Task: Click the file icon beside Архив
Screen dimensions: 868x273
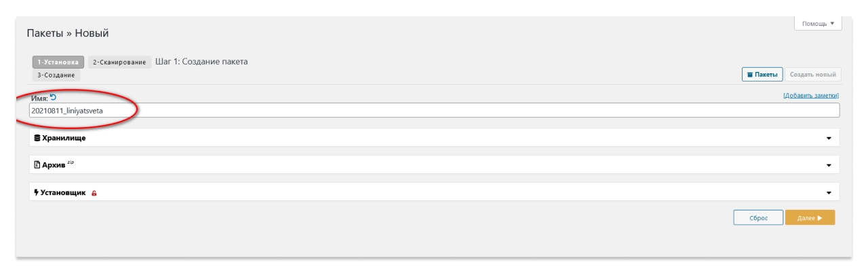Action: point(34,165)
